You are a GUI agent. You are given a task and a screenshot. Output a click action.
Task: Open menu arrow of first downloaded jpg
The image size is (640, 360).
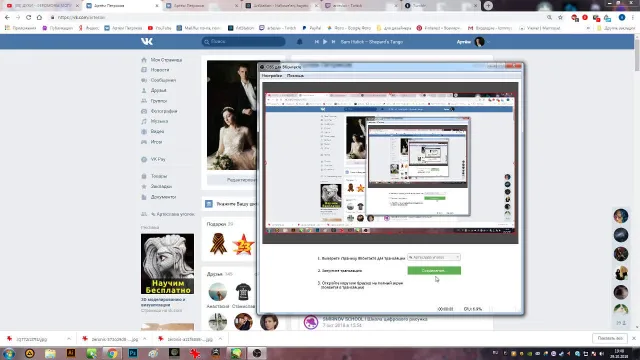coord(69,339)
